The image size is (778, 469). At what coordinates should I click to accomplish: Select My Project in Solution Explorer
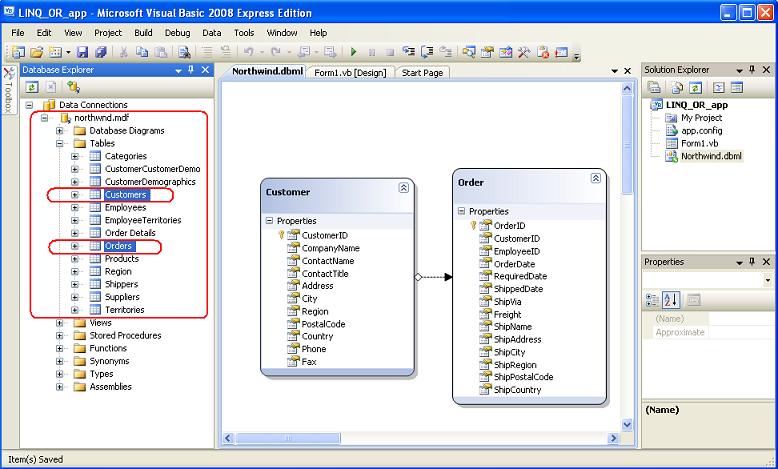pos(701,118)
